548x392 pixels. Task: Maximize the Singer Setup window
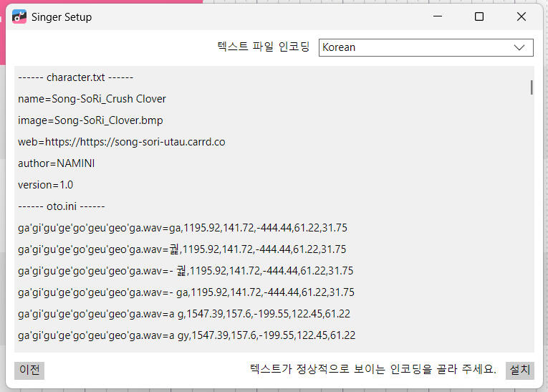(x=479, y=16)
